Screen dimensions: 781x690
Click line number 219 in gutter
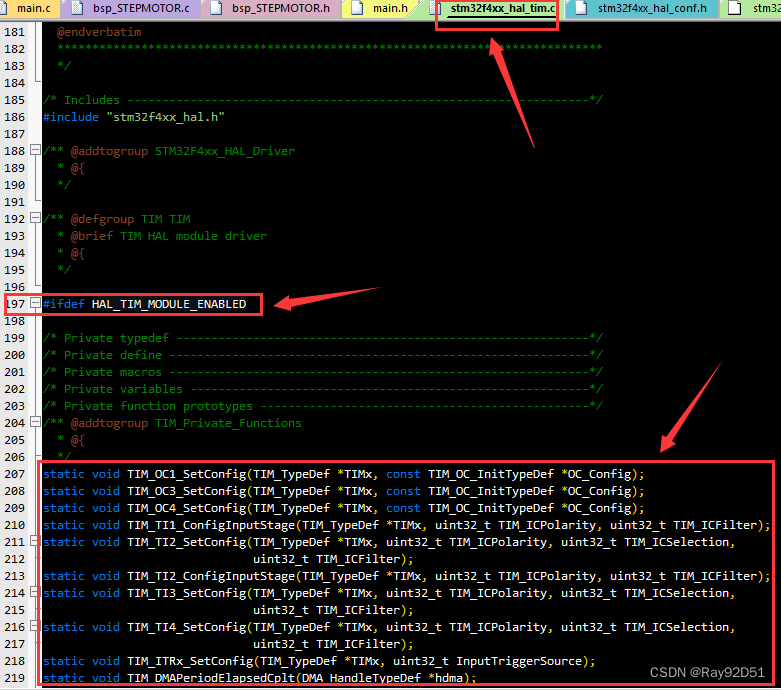point(14,678)
